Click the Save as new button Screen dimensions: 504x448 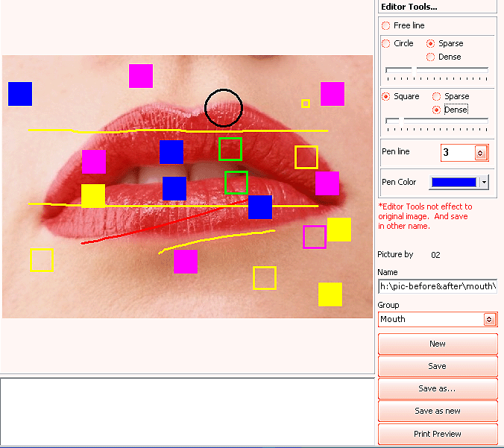pyautogui.click(x=438, y=411)
